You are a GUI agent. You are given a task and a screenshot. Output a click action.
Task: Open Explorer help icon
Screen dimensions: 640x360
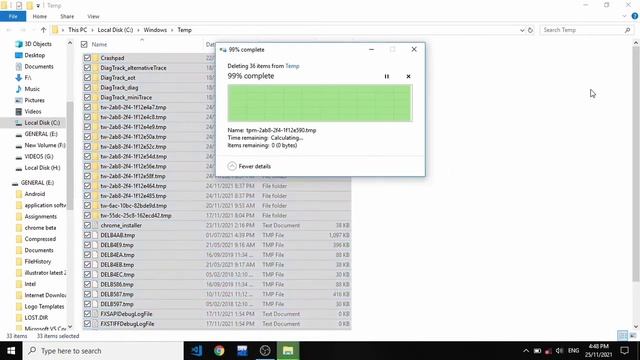[x=635, y=16]
